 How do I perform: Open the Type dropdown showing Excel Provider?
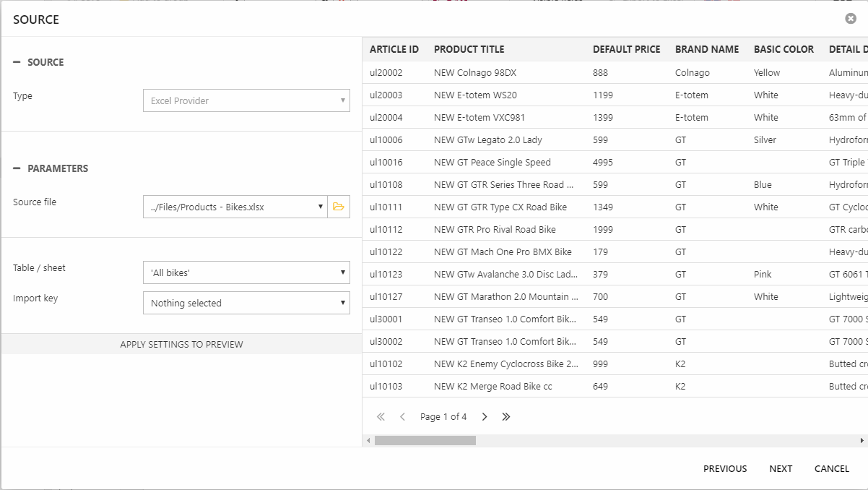246,100
